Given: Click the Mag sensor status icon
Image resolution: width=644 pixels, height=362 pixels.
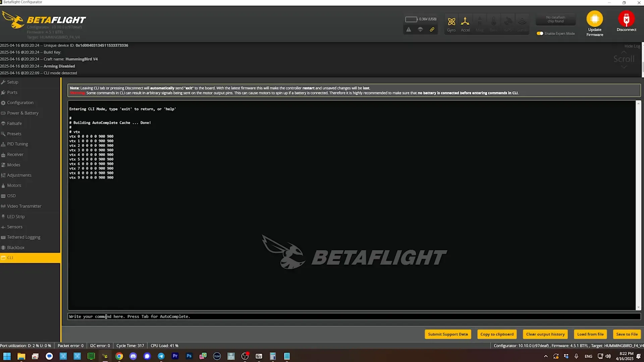Looking at the screenshot, I should point(480,22).
